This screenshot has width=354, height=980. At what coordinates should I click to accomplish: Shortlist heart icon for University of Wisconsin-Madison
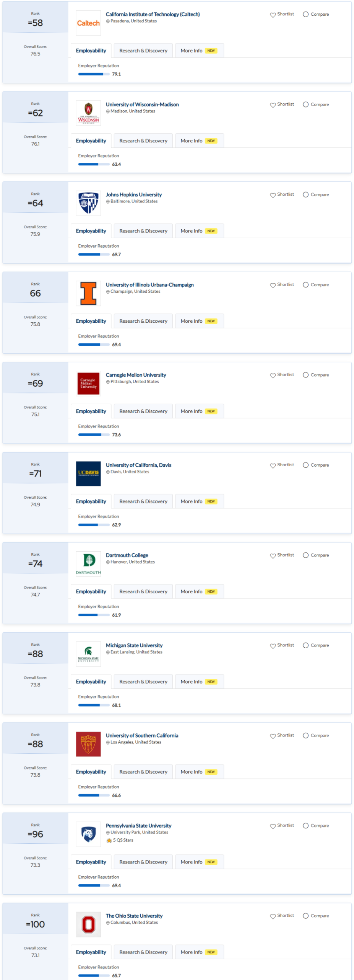point(273,105)
